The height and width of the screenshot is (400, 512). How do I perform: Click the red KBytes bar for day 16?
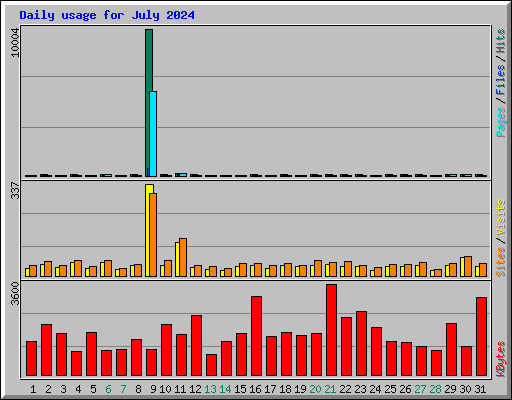tap(256, 336)
